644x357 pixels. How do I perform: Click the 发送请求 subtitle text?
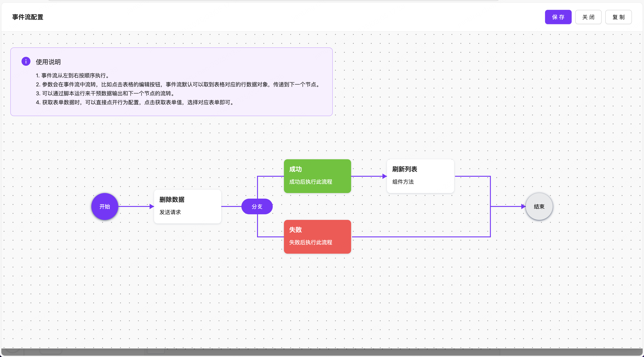coord(170,212)
